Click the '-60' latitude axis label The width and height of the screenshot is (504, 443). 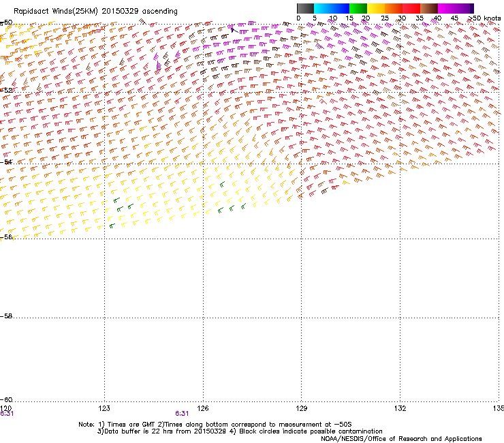pos(6,399)
